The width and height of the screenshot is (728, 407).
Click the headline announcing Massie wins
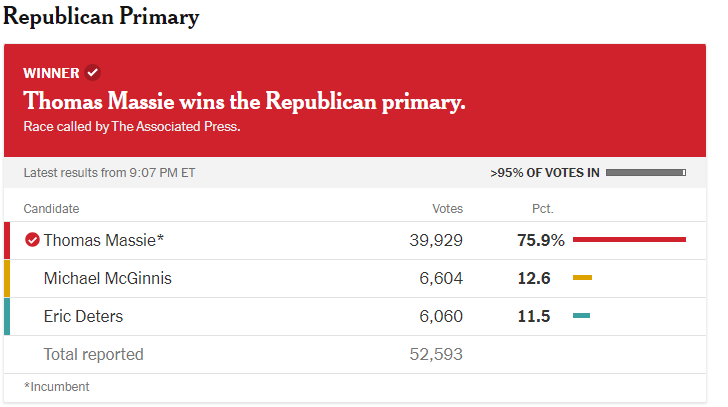point(244,102)
